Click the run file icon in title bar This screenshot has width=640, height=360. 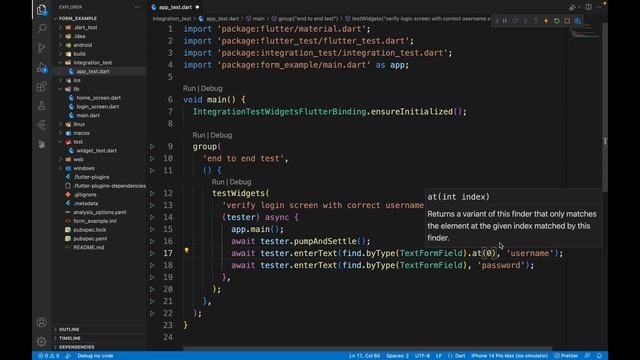pyautogui.click(x=573, y=7)
